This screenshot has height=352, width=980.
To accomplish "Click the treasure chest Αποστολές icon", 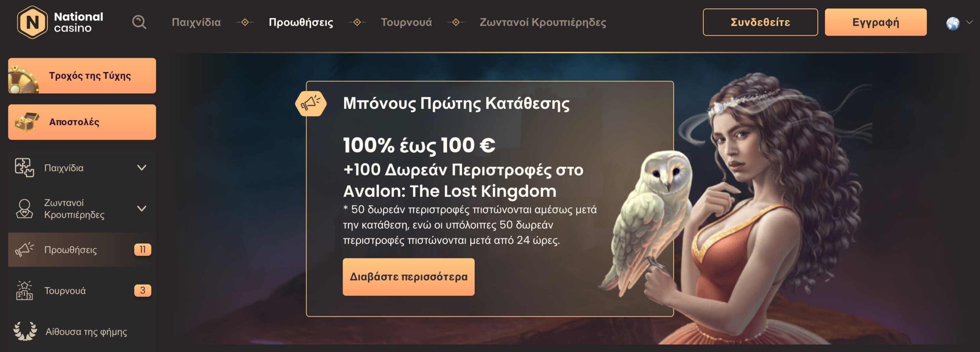I will (26, 122).
